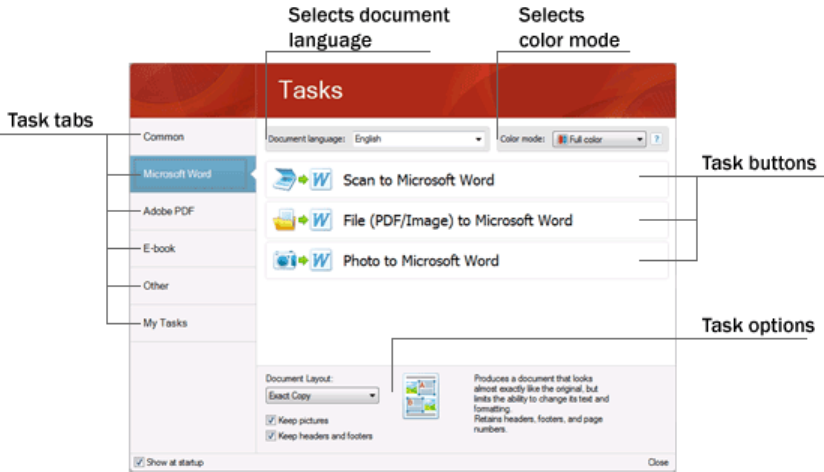
Task: Click the Full color icon in Color mode
Action: (562, 139)
